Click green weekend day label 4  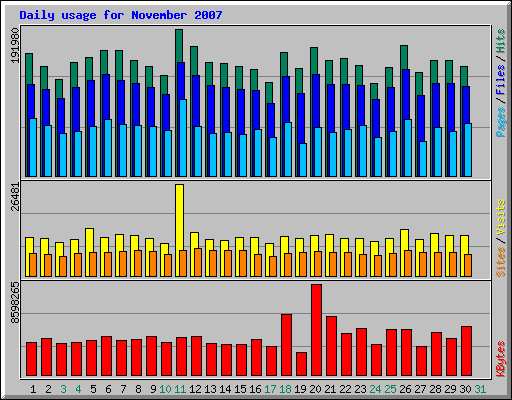pos(78,389)
